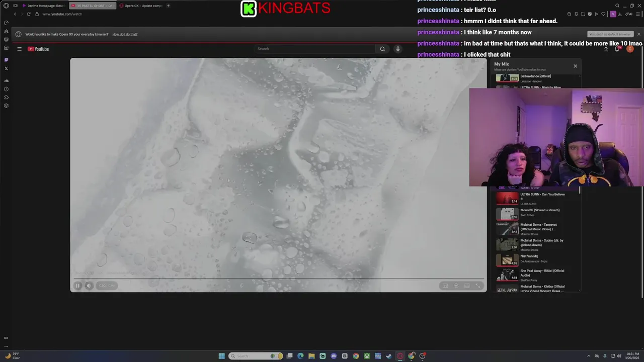The image size is (644, 362).
Task: Open the purple V extension icon
Action: point(613,14)
